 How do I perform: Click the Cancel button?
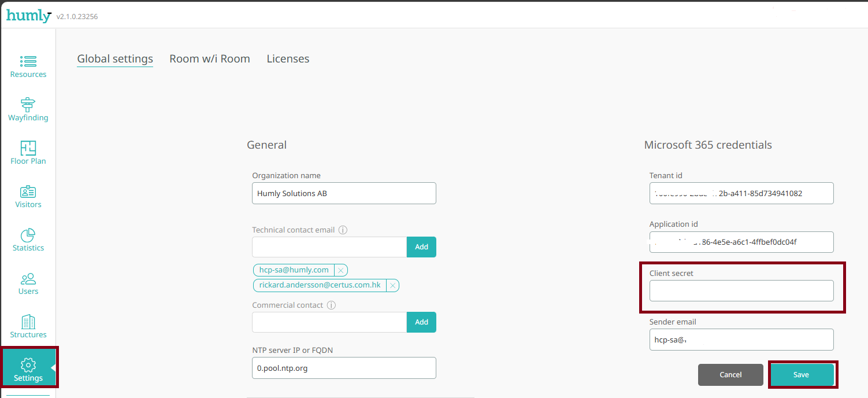point(730,375)
